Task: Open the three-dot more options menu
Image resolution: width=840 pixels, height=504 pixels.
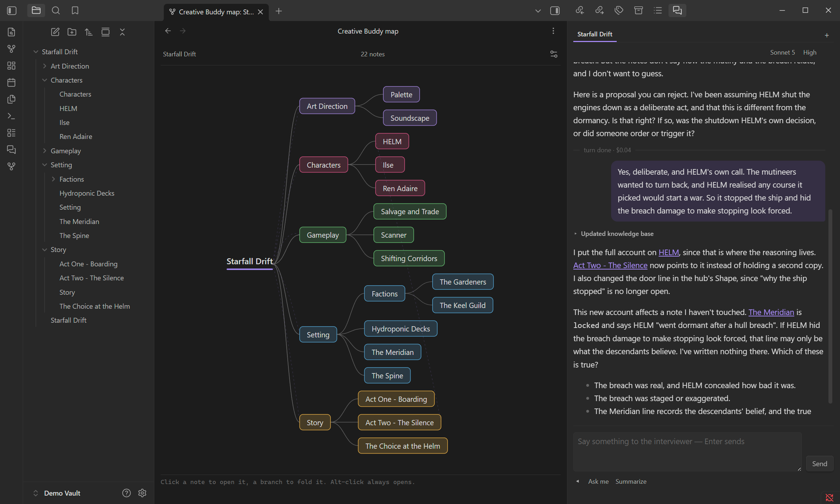Action: [x=553, y=31]
